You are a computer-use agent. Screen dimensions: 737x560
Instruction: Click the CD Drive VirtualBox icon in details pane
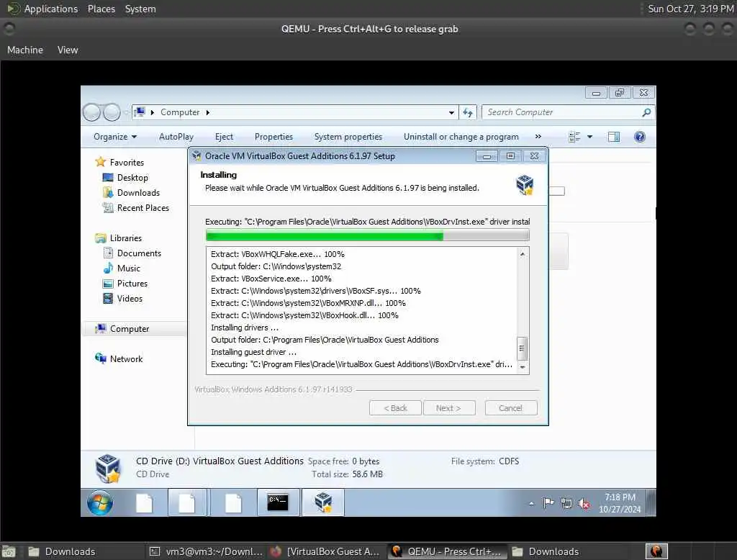108,469
